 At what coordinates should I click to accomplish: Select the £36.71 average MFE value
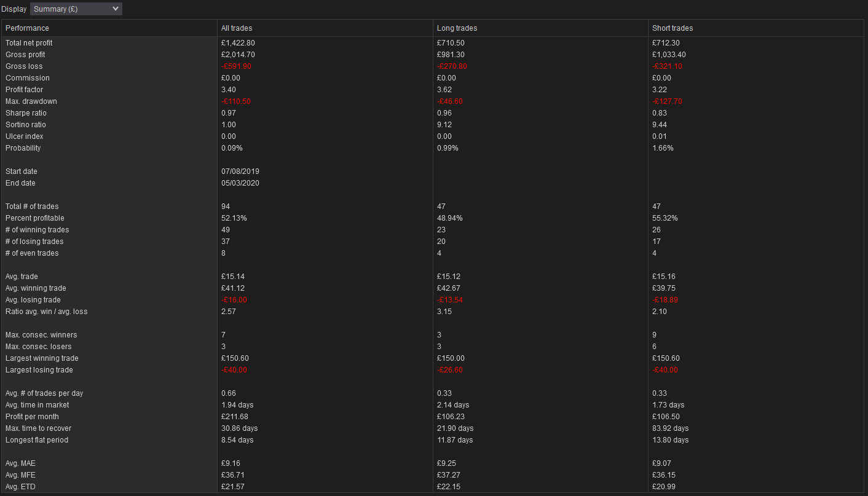tap(232, 475)
